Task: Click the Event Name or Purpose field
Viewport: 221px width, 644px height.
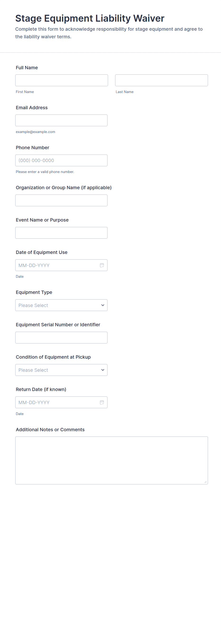Action: 61,233
